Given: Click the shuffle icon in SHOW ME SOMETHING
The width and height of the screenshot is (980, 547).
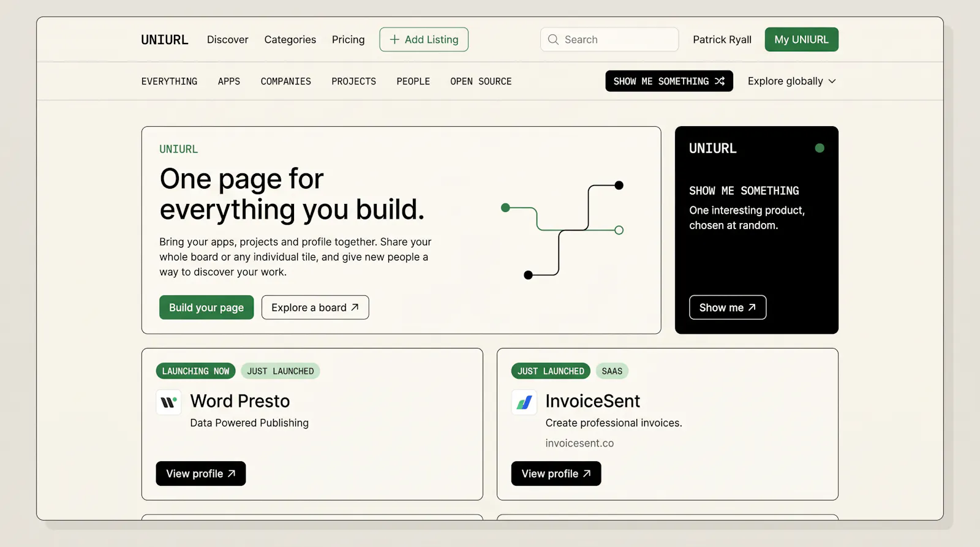Looking at the screenshot, I should (x=720, y=81).
